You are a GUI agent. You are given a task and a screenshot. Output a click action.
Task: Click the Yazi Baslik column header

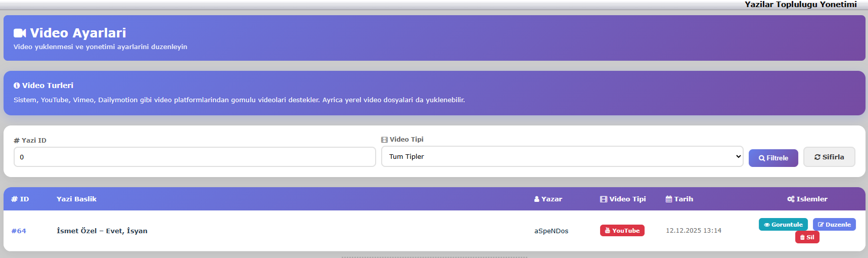click(x=76, y=199)
